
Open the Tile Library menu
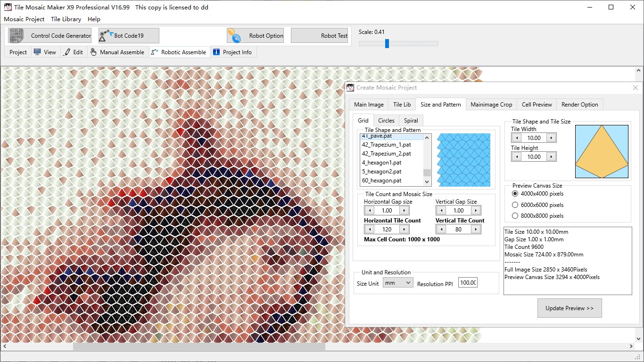(x=66, y=19)
